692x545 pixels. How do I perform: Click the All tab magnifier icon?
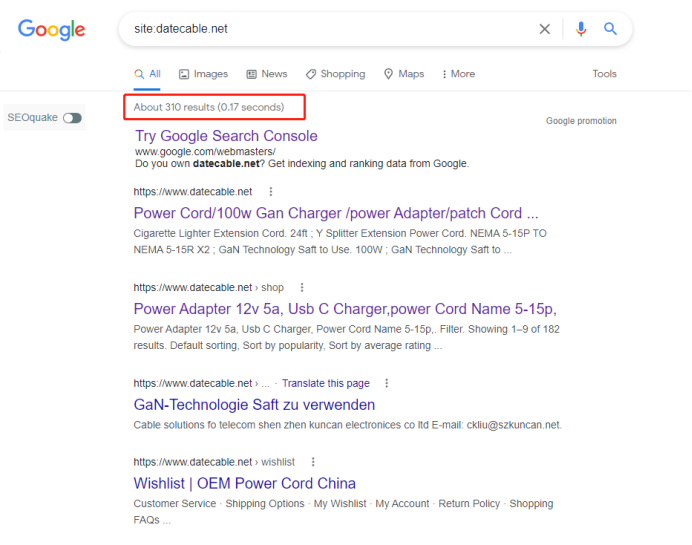[139, 74]
